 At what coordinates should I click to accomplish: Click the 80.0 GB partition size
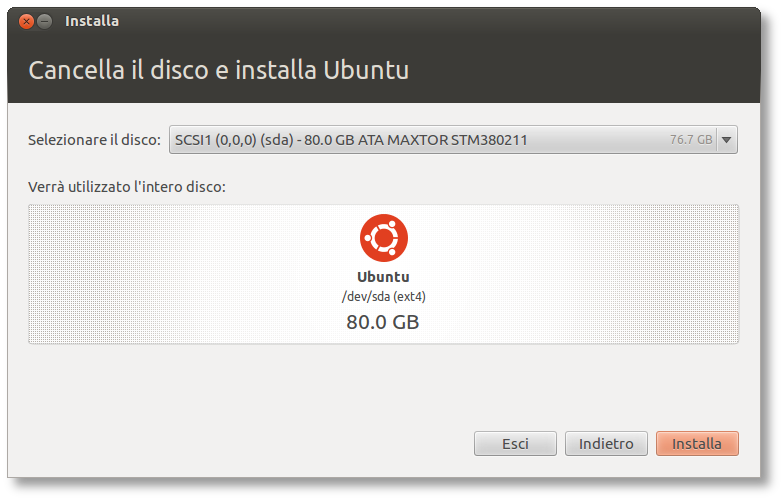[x=384, y=322]
